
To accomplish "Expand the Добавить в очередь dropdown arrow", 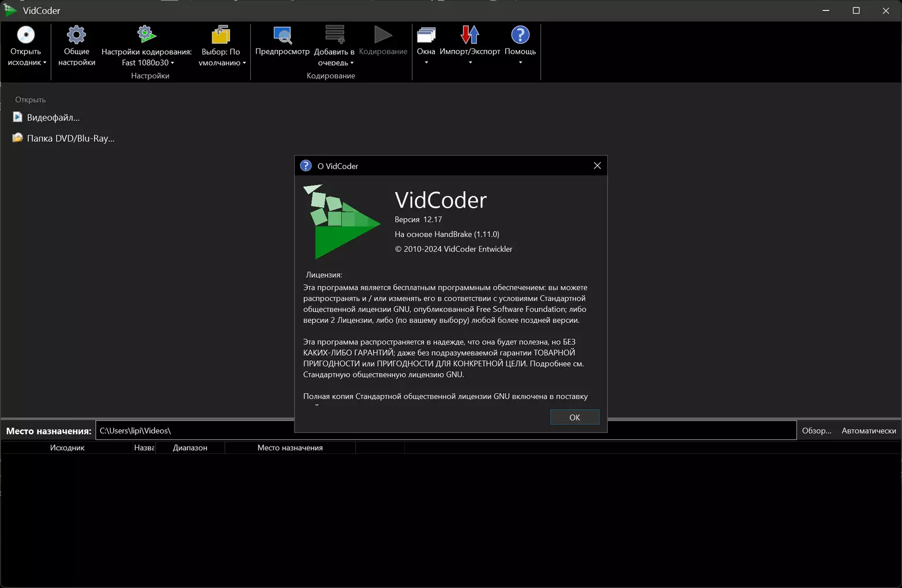I will click(x=352, y=63).
